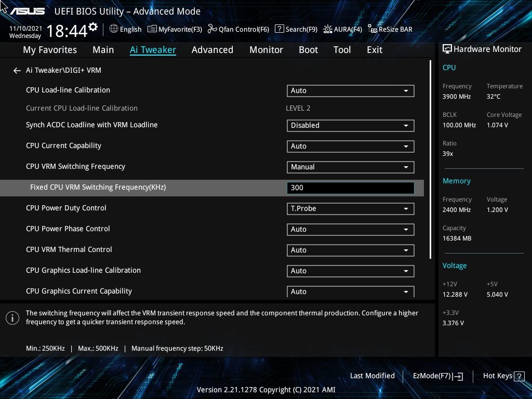
Task: Open My Favorites tab
Action: (x=50, y=50)
